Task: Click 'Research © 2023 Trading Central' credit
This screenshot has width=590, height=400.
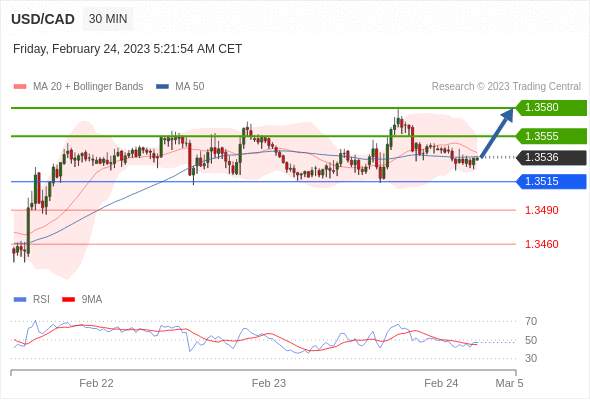Action: tap(506, 87)
